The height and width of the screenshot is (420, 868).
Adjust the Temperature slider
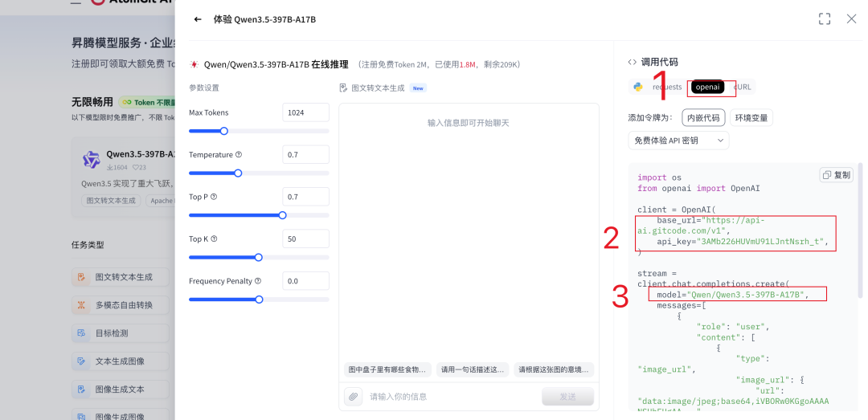pyautogui.click(x=259, y=173)
